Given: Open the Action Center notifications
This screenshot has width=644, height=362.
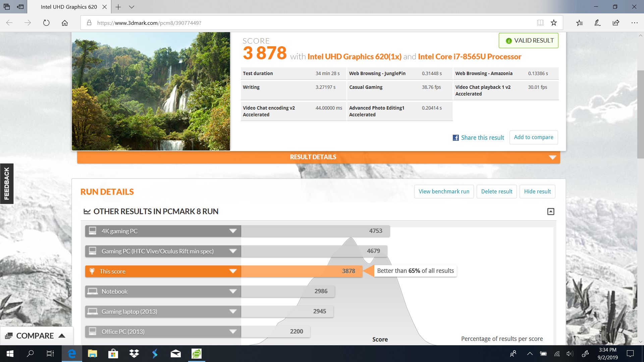Looking at the screenshot, I should [x=630, y=354].
